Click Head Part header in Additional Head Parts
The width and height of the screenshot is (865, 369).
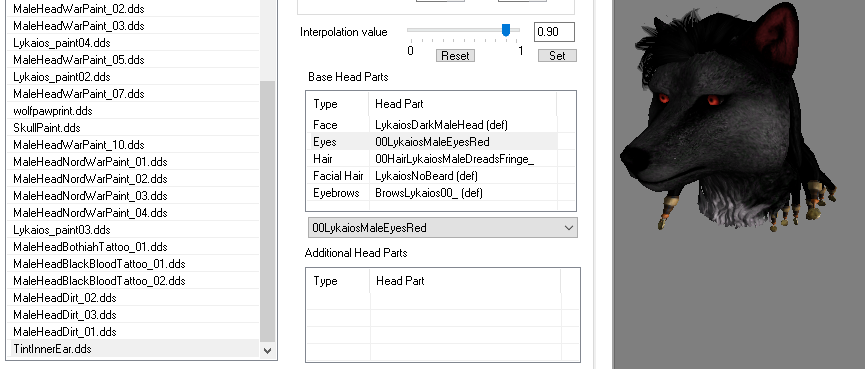[465, 281]
